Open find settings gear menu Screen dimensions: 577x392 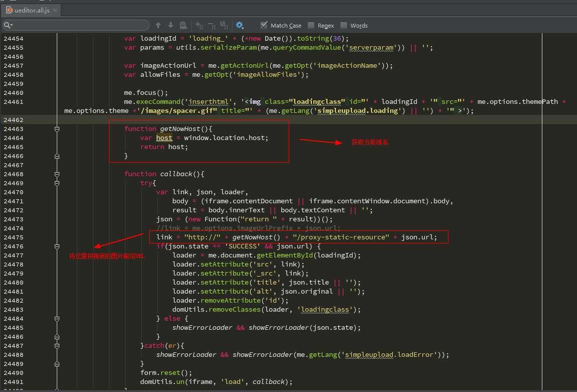click(x=240, y=25)
